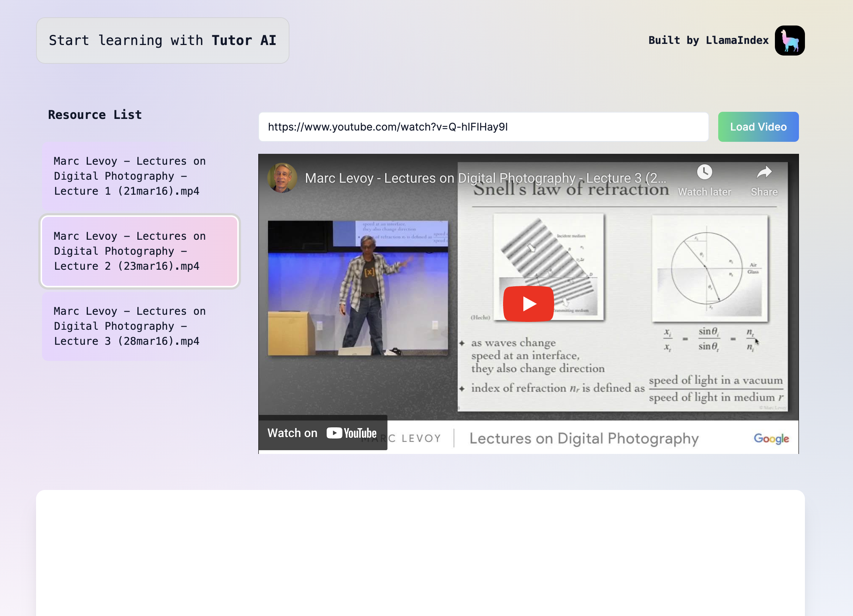Click the empty white panel below video

coord(420,553)
